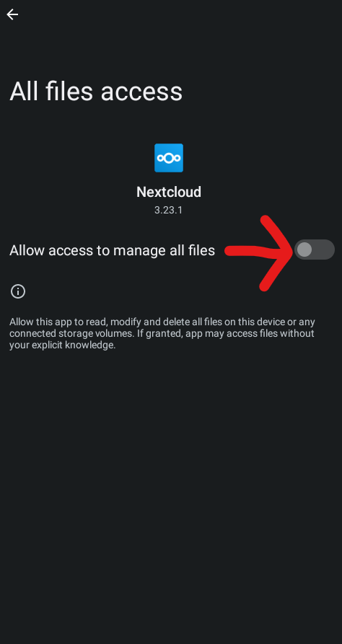Tap the 'Allow this app to read' description line
342x644 pixels.
click(x=162, y=322)
